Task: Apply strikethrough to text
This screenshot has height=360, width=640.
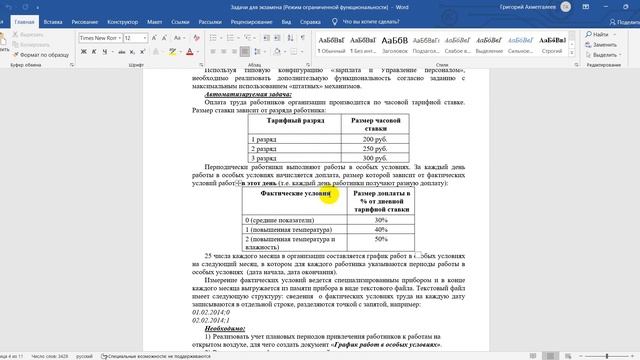Action: coord(122,52)
